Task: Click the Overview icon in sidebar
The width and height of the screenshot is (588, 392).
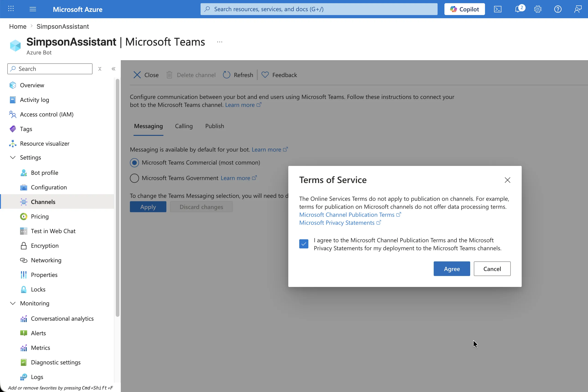Action: point(13,85)
